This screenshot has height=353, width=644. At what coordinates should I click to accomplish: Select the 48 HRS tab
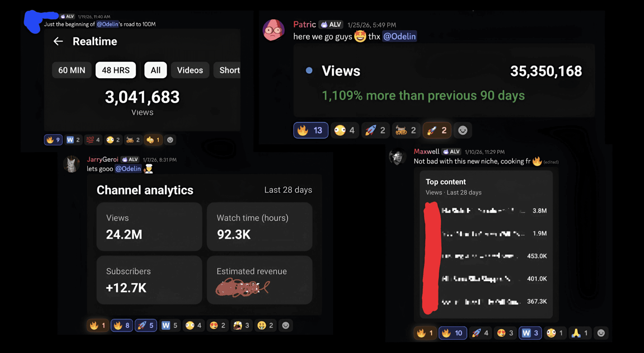point(116,70)
